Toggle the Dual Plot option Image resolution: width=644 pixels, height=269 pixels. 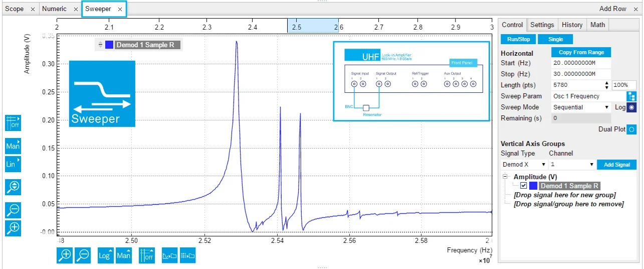[x=631, y=129]
